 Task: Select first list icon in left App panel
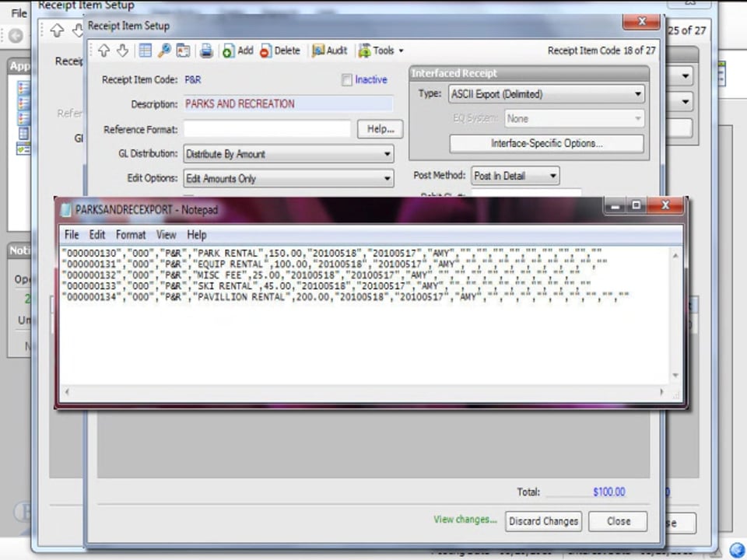23,88
